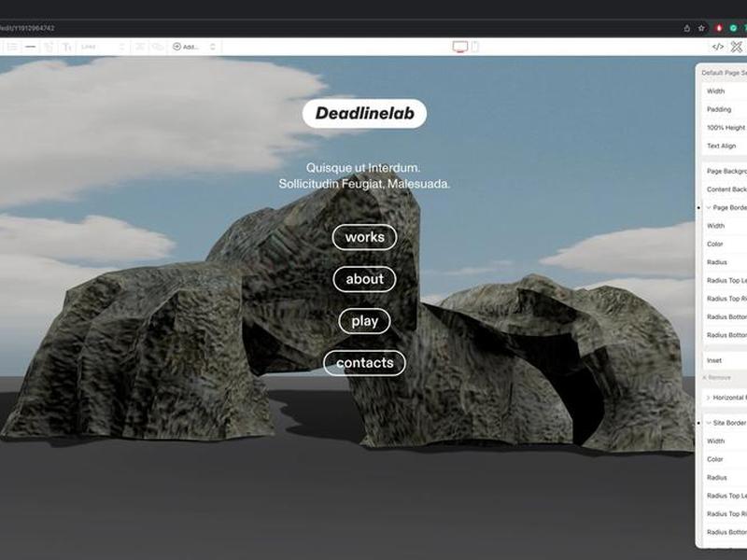Click the Color row under Site Border
747x560 pixels.
click(725, 459)
